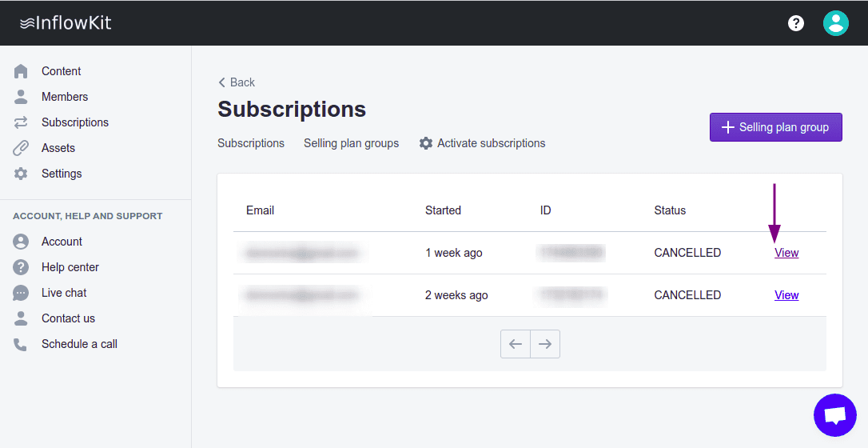View the subscription started 2 weeks ago

(x=786, y=295)
